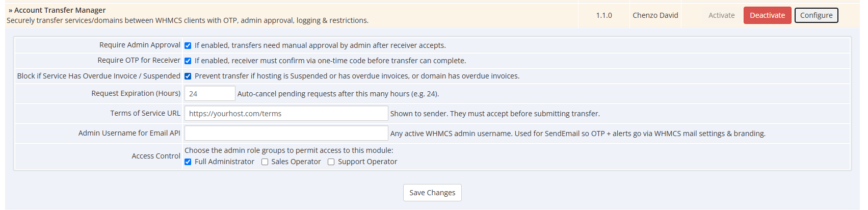This screenshot has height=210, width=868.
Task: Uncheck the Require Admin Approval checkbox
Action: coord(188,45)
